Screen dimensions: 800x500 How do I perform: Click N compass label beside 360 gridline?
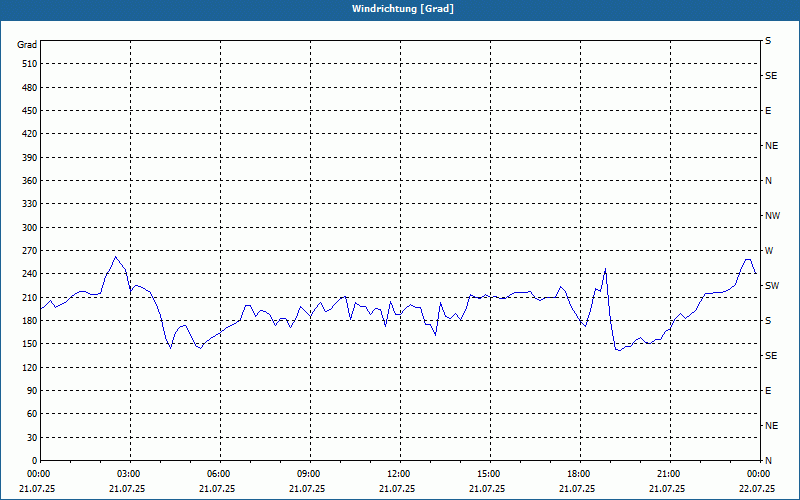point(769,181)
